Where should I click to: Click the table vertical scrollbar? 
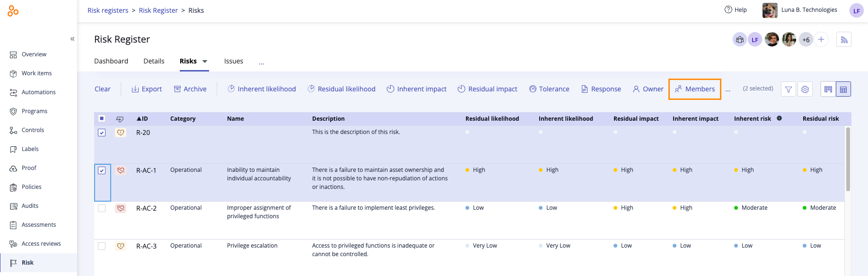848,159
